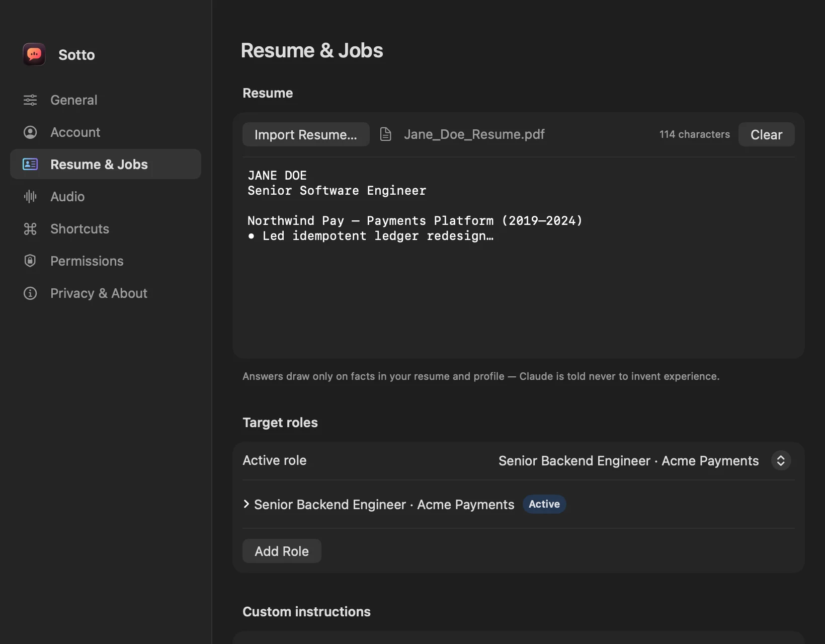Click the Sotto app name
This screenshot has width=825, height=644.
tap(76, 55)
